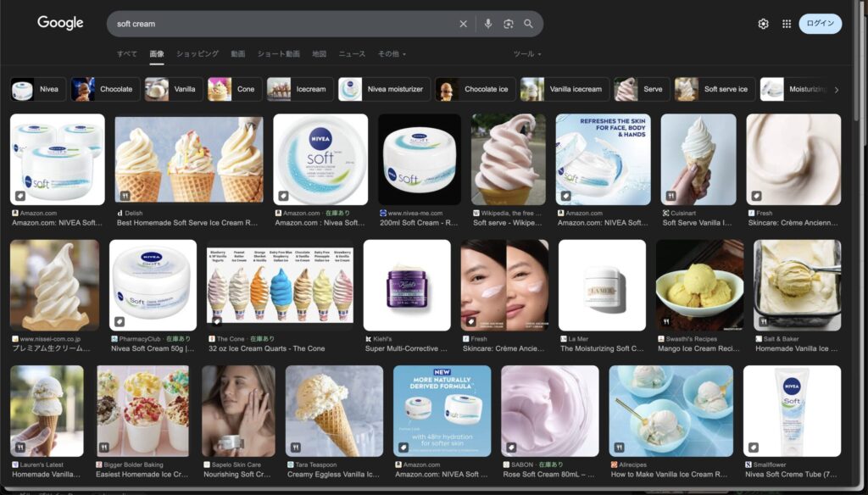Open The Cone colorful ice cream image

pyautogui.click(x=280, y=285)
